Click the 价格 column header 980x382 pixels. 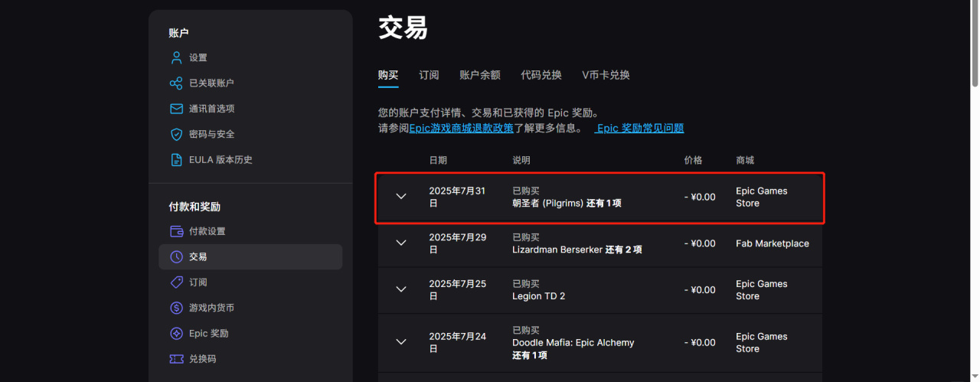click(693, 160)
